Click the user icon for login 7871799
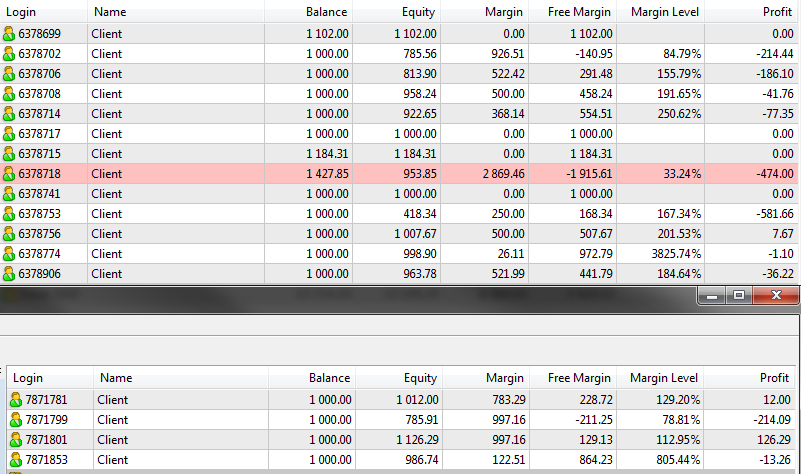Screen dimensions: 801x474 point(16,420)
